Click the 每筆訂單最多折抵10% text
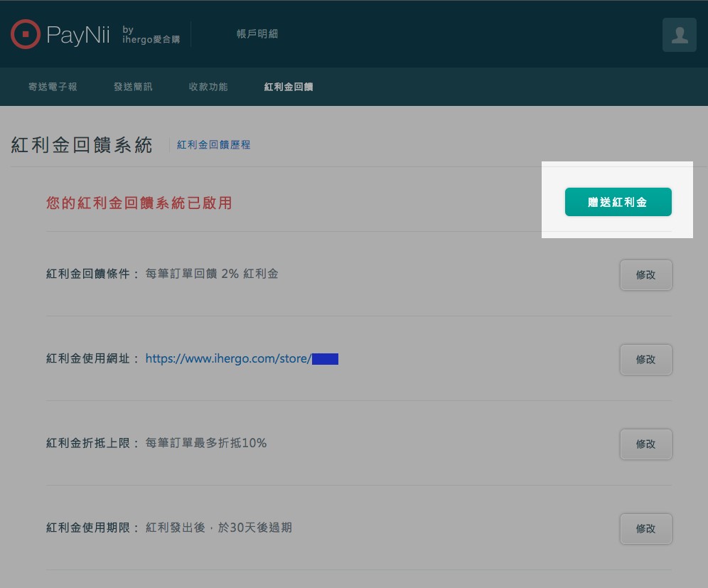The image size is (708, 588). (x=206, y=443)
